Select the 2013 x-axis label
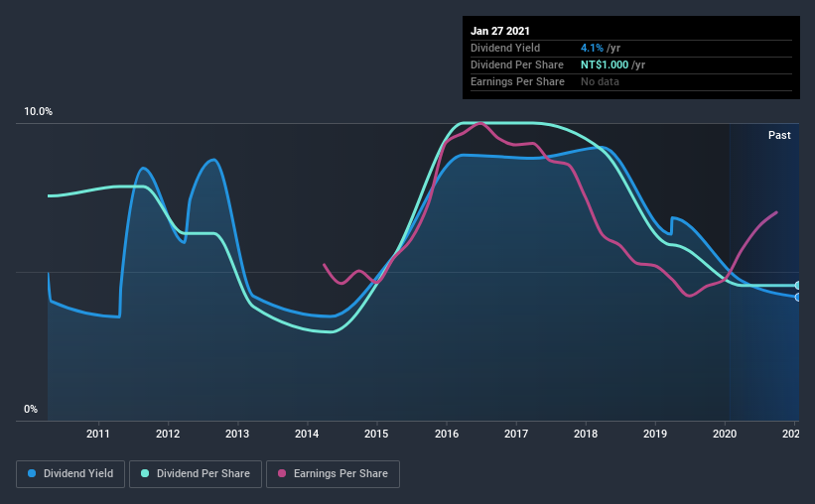Screen dimensions: 815x504 click(237, 434)
